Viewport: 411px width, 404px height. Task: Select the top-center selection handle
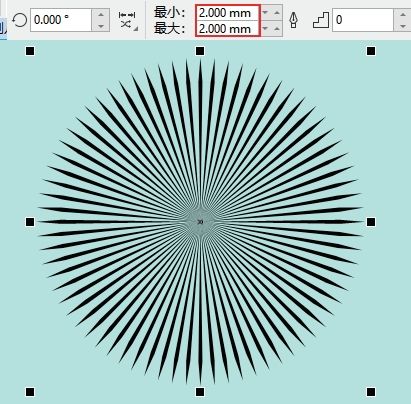click(x=200, y=51)
